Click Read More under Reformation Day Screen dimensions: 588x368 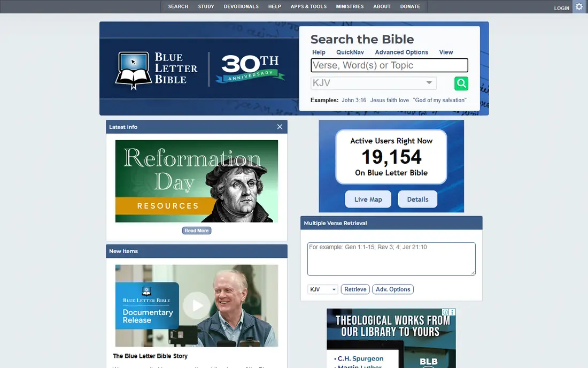197,231
